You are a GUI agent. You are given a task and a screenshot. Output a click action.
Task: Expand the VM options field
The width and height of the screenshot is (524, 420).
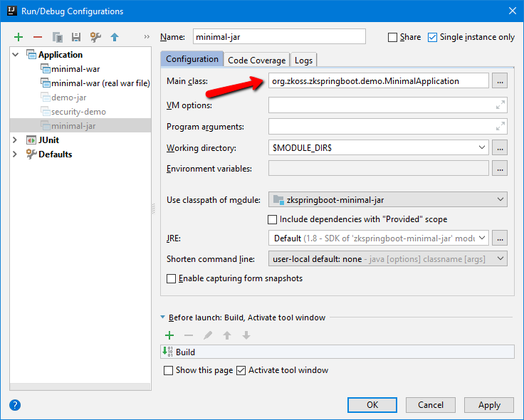501,105
